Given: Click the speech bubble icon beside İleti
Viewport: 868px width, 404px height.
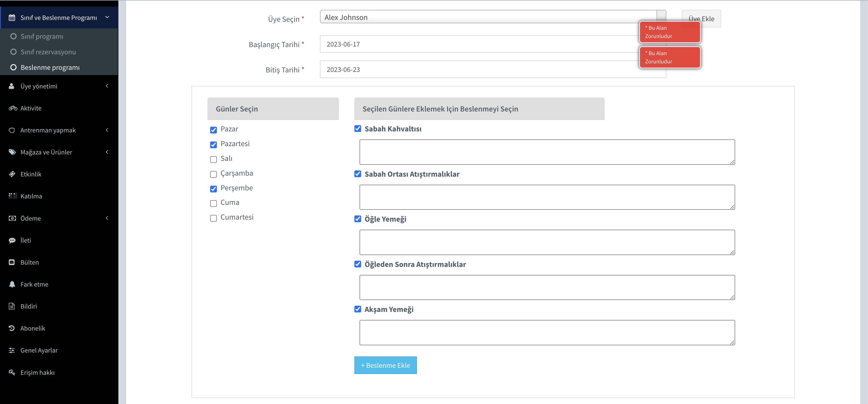Looking at the screenshot, I should coord(12,240).
